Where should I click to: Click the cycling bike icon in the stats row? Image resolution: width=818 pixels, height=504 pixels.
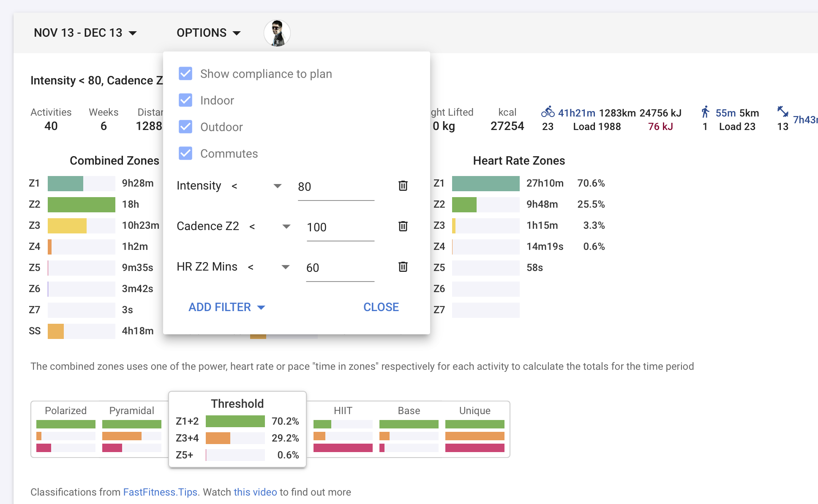coord(548,112)
